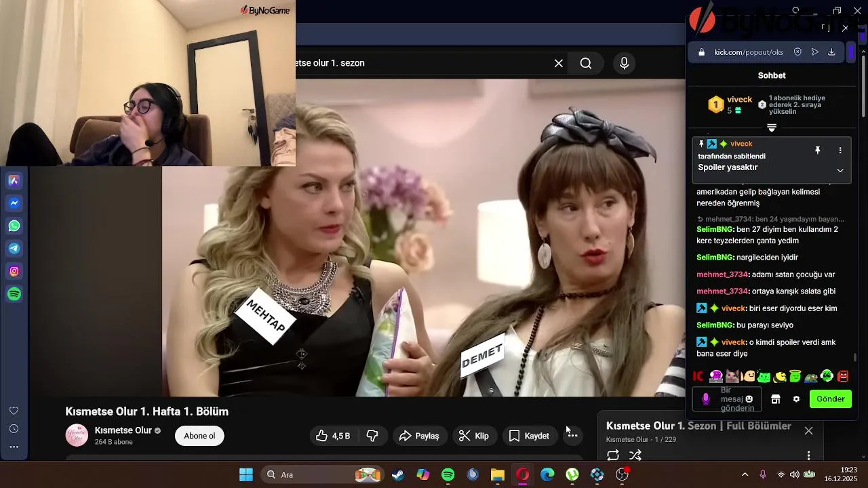The image size is (868, 488).
Task: Subscribe with the Abone ol button
Action: tap(199, 436)
